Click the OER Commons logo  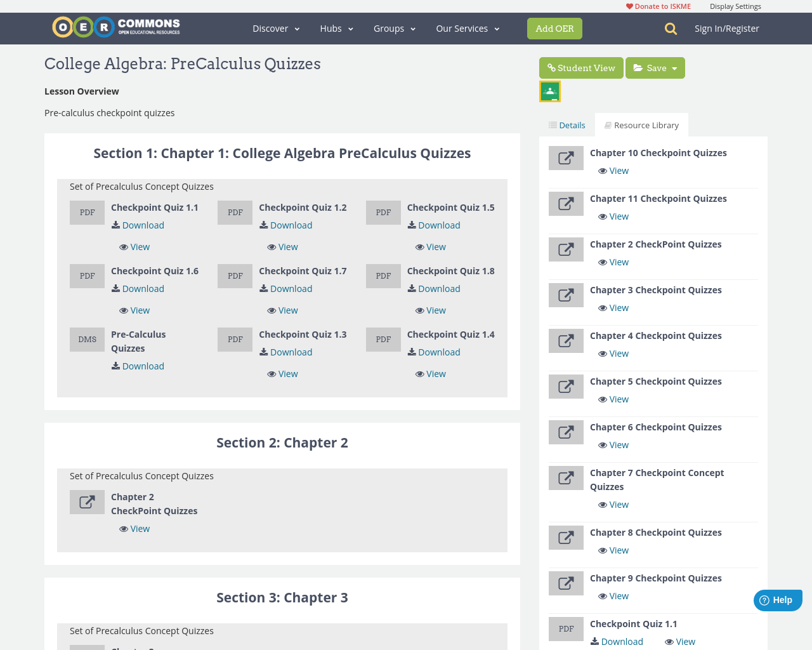pyautogui.click(x=115, y=27)
